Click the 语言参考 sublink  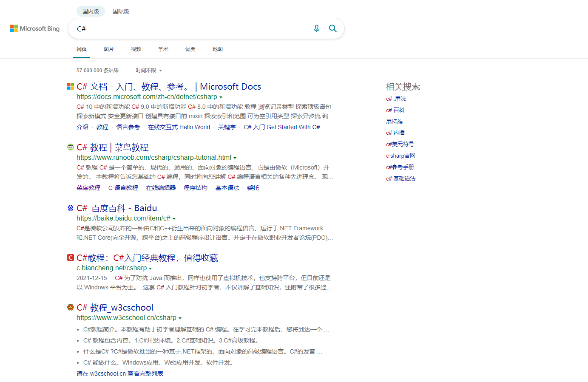[x=128, y=127]
